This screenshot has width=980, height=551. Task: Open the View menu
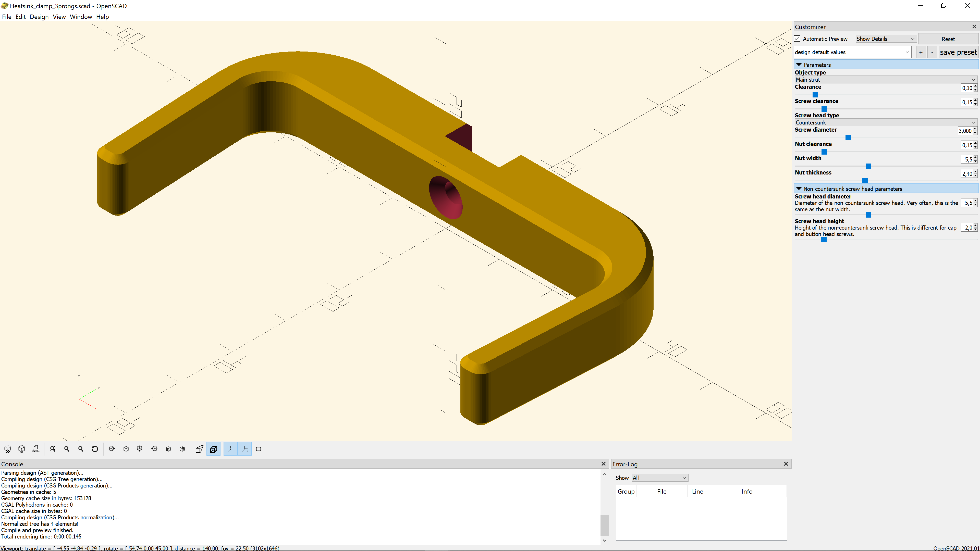(59, 17)
